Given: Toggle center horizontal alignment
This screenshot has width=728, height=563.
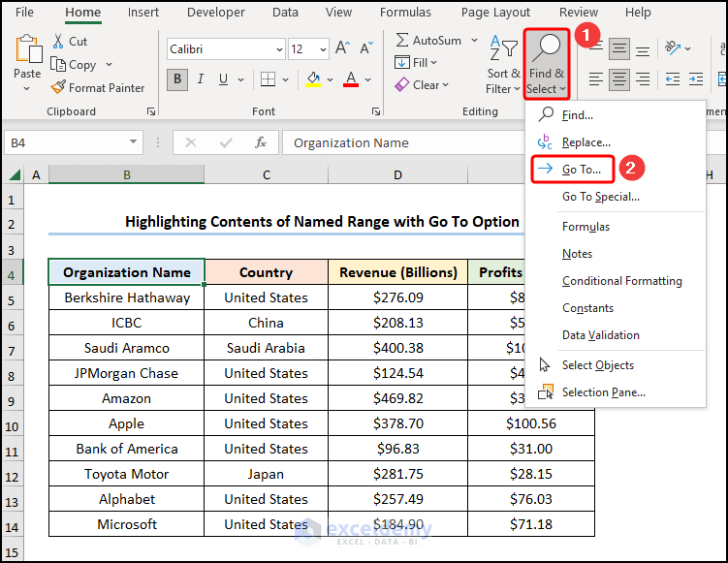Looking at the screenshot, I should point(620,79).
